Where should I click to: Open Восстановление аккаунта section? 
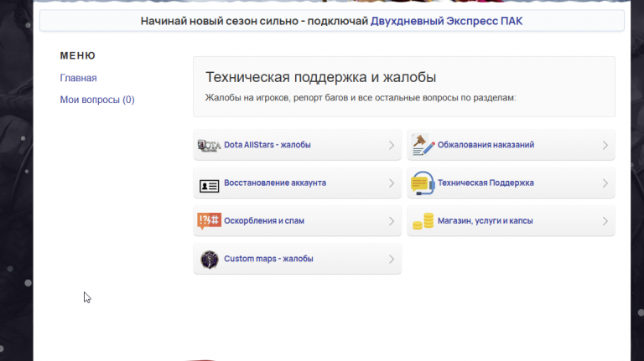pos(298,183)
